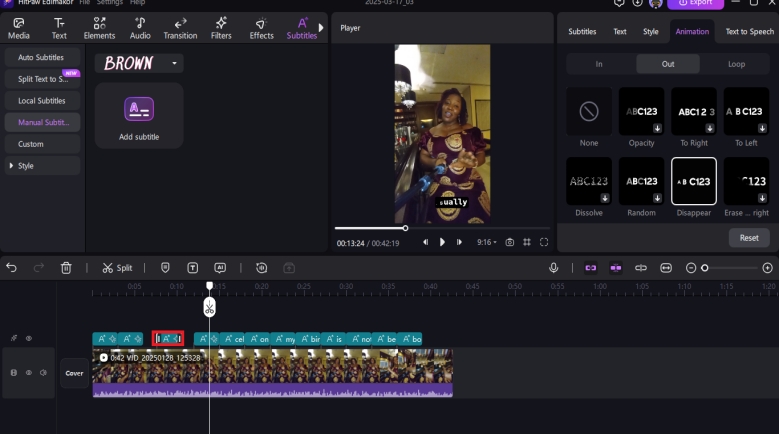This screenshot has height=435, width=779.
Task: Switch to the Text to Speech tab
Action: [x=749, y=32]
